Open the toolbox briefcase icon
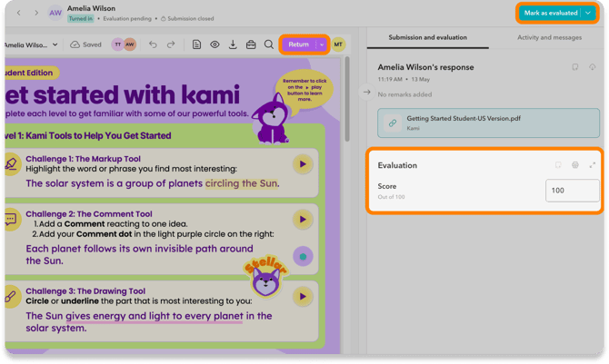Viewport: 609px width, 364px height. coord(251,44)
